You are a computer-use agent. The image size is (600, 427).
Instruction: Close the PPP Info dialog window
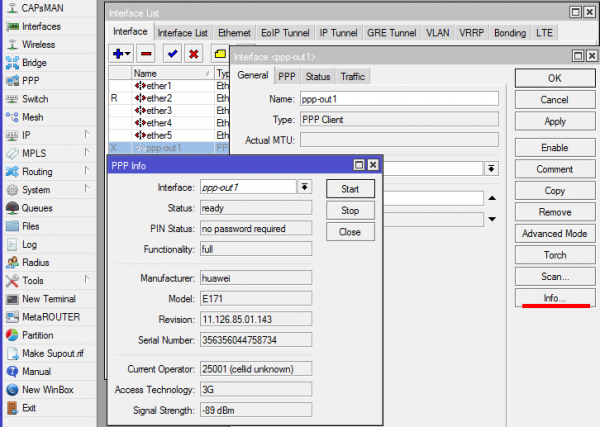pyautogui.click(x=372, y=164)
